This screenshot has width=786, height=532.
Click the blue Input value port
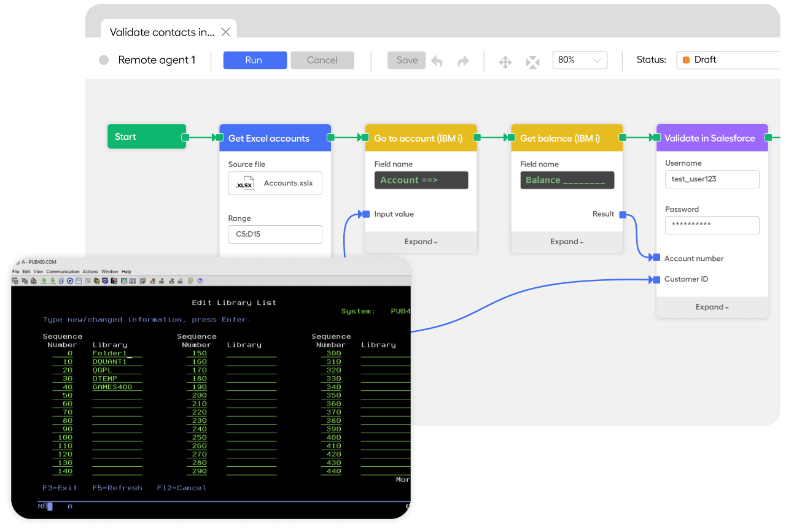366,214
